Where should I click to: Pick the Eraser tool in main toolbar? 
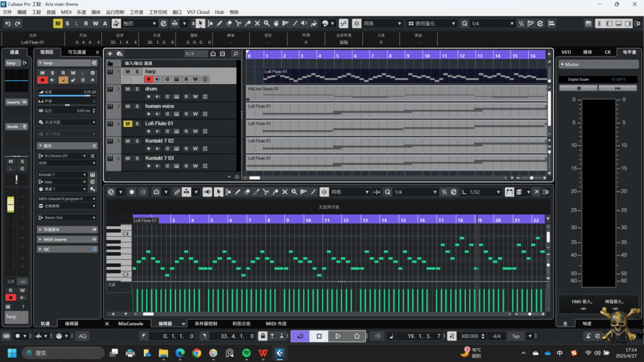[x=228, y=23]
